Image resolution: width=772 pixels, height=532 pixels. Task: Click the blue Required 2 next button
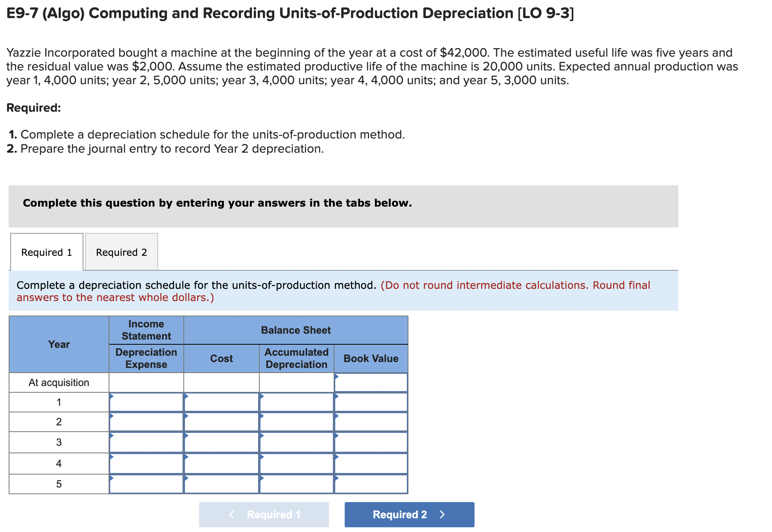pyautogui.click(x=409, y=514)
